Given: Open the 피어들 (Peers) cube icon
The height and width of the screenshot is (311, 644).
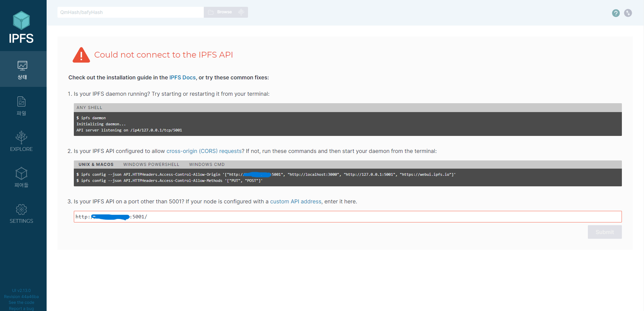Looking at the screenshot, I should (21, 173).
